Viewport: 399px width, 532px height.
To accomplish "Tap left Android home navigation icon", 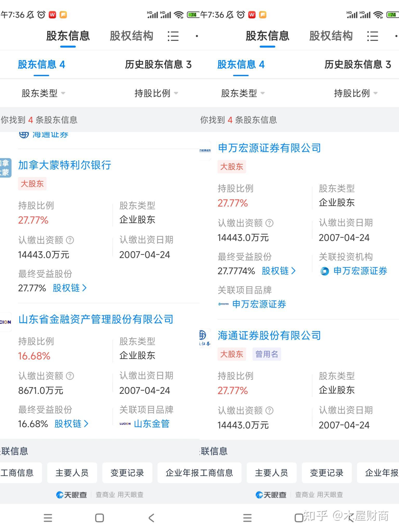I will [99, 518].
